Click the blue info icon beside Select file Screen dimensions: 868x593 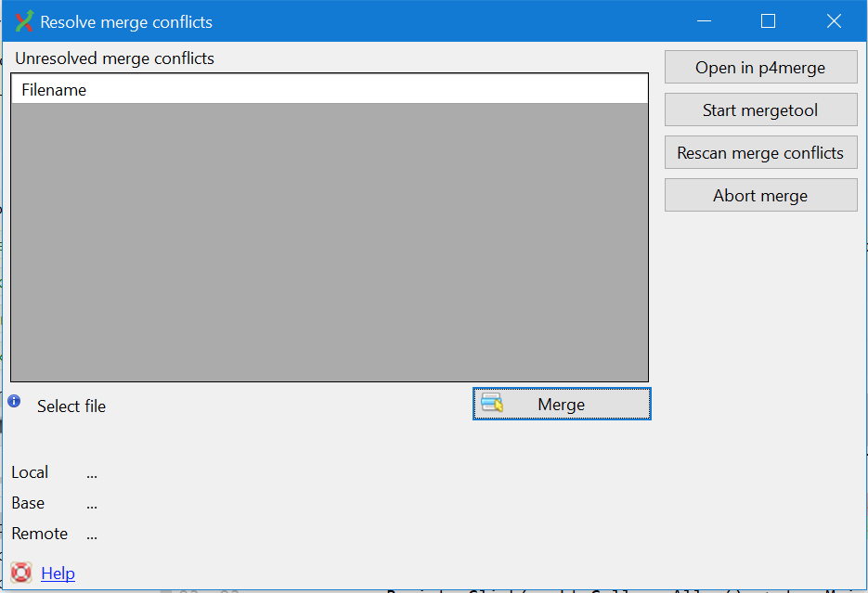(15, 400)
